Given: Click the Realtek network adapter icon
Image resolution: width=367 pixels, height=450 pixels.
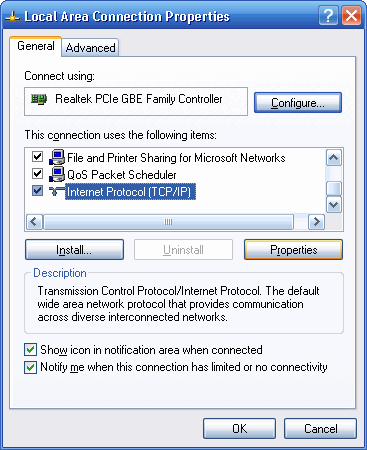Looking at the screenshot, I should [x=39, y=99].
